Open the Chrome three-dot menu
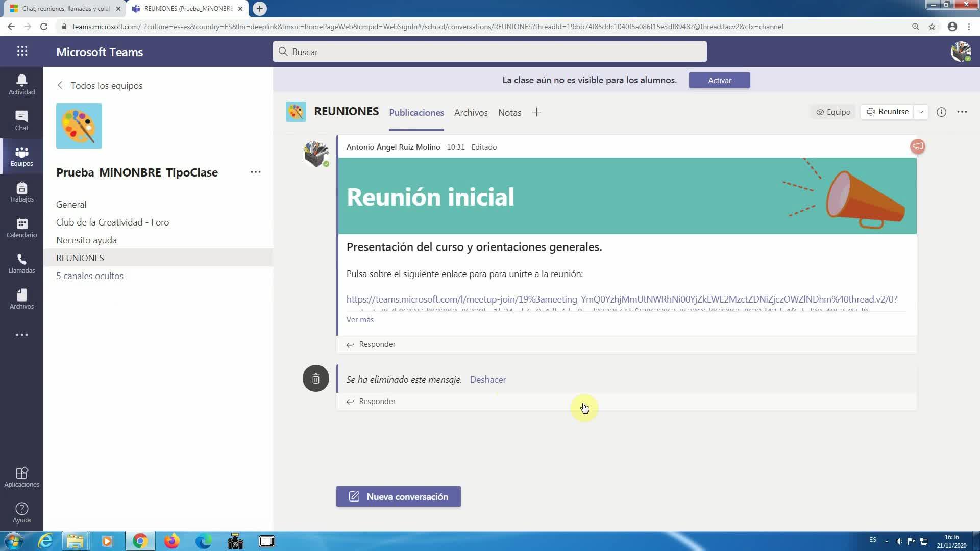Image resolution: width=980 pixels, height=551 pixels. 969,27
